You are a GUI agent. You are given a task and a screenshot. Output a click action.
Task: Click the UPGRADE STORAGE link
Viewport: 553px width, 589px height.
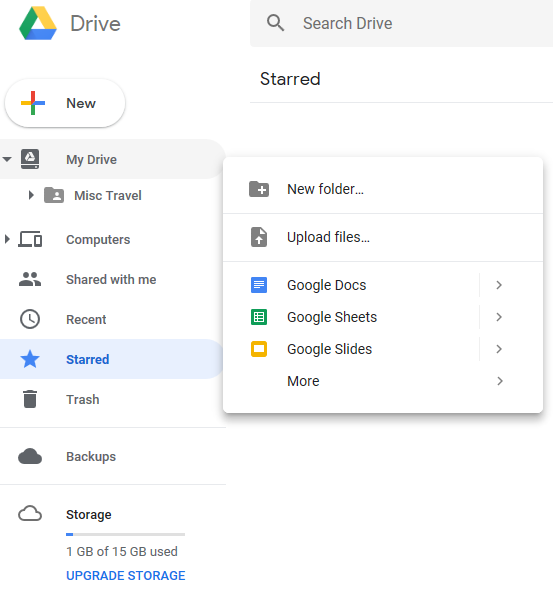coord(125,575)
